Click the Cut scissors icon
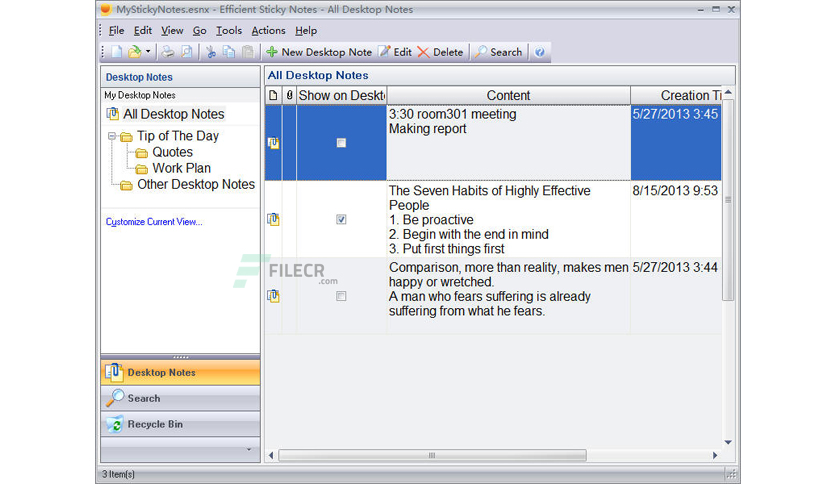Image resolution: width=836 pixels, height=484 pixels. pyautogui.click(x=211, y=52)
